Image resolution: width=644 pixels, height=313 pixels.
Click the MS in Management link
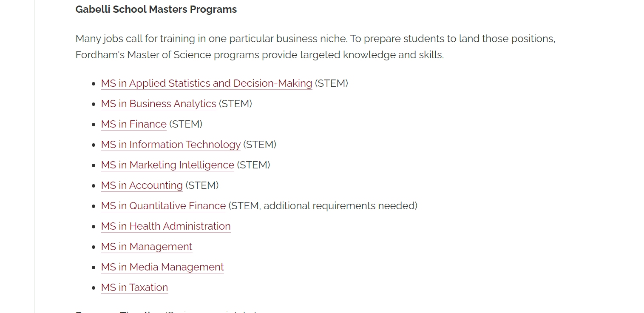(147, 247)
